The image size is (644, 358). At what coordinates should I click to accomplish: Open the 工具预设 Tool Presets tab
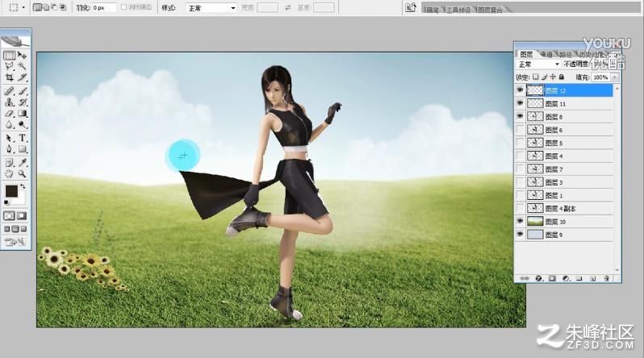click(458, 10)
